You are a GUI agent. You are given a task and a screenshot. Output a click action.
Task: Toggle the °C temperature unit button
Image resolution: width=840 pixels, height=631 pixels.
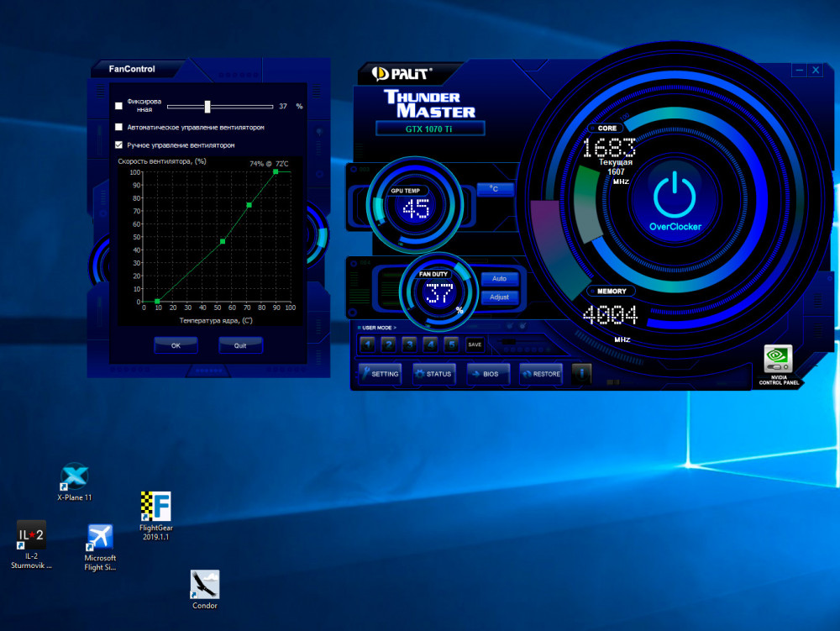495,189
